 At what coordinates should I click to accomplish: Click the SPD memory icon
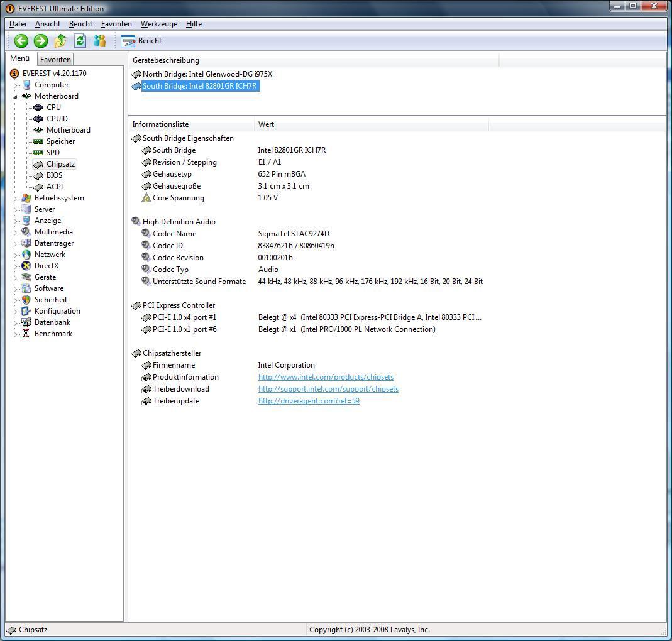(38, 153)
